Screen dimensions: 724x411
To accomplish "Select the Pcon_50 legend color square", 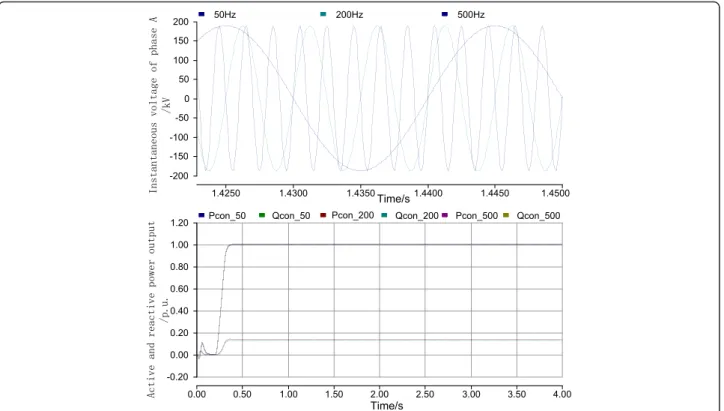I will pos(201,215).
